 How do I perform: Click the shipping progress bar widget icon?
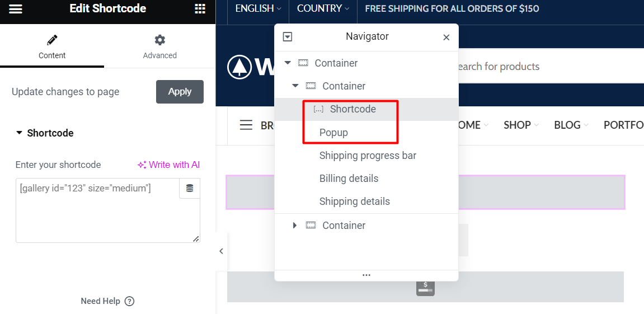pos(425,287)
